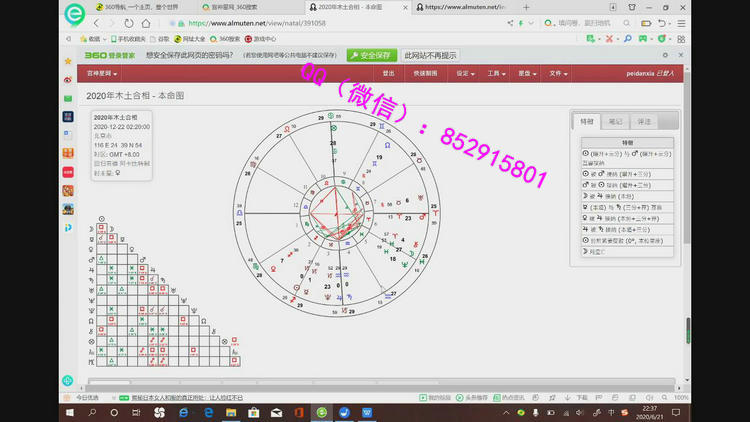Open the 设定 dropdown menu
This screenshot has width=750, height=422.
(x=464, y=73)
